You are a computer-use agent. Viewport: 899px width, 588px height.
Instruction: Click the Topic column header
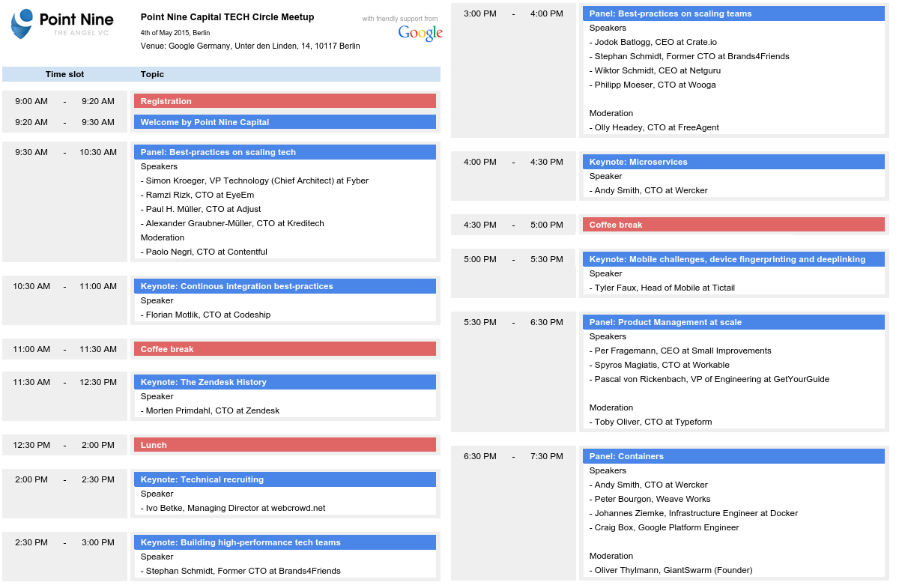(152, 74)
